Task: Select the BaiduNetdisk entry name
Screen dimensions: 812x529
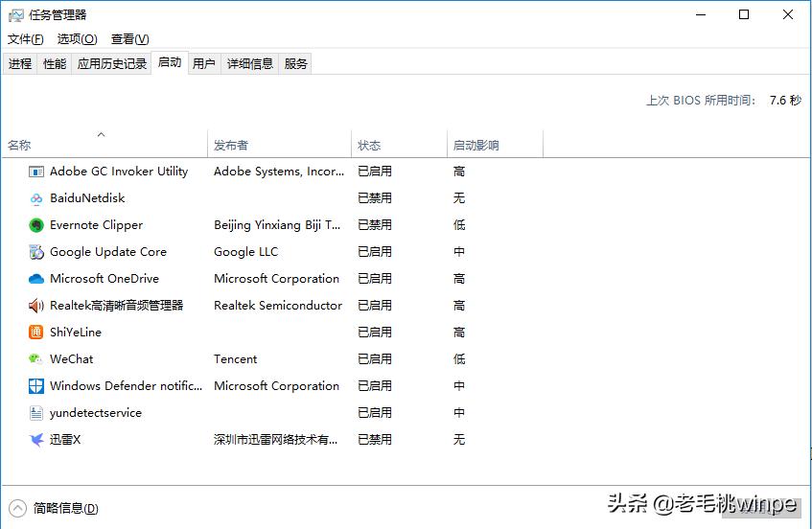Action: [x=87, y=198]
